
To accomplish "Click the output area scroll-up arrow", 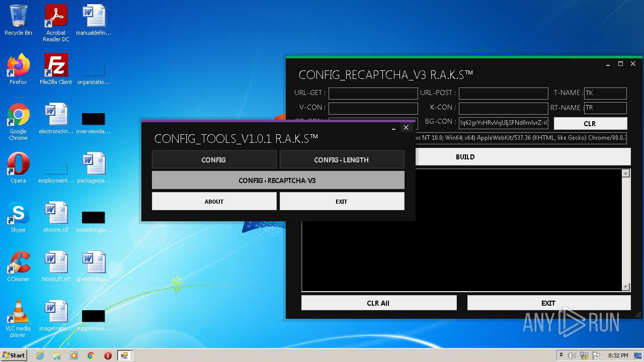I will pyautogui.click(x=626, y=173).
